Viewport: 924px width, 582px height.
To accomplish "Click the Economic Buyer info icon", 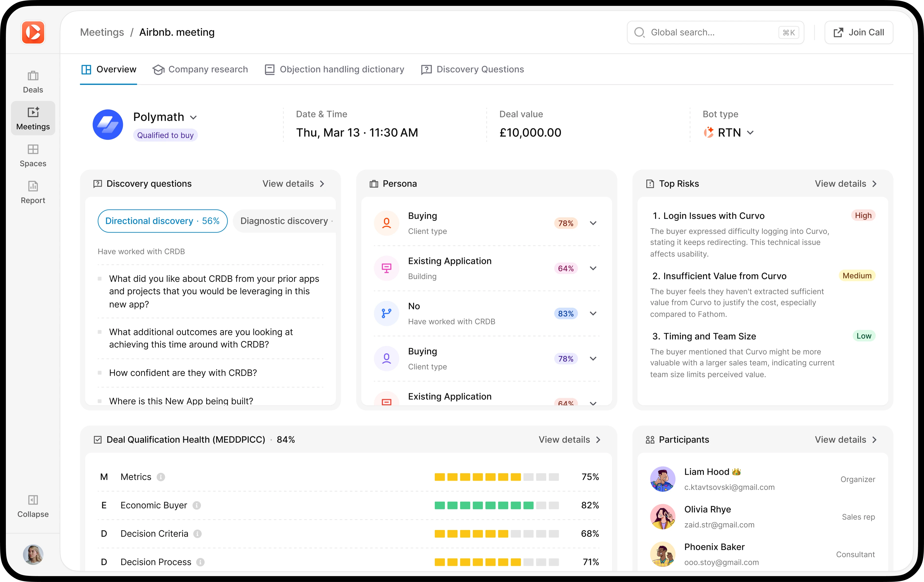I will tap(197, 505).
